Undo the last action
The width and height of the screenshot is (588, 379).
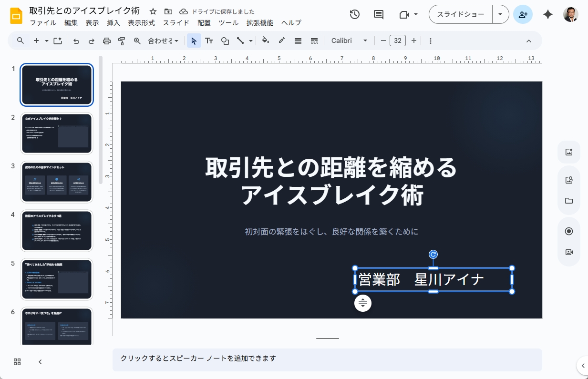[76, 41]
